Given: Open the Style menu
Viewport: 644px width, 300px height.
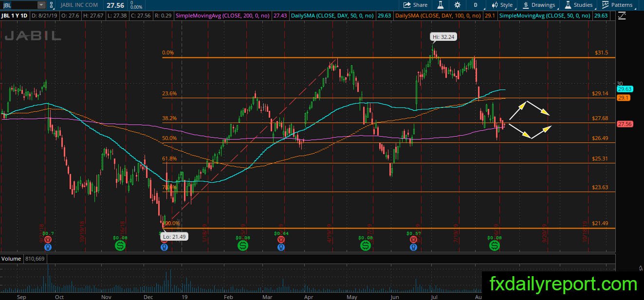Looking at the screenshot, I should point(502,5).
